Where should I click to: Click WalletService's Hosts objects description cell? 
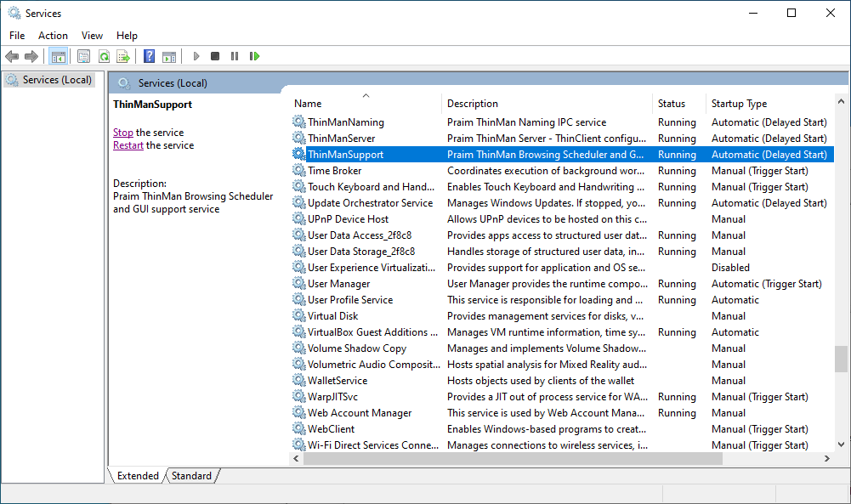(x=540, y=380)
